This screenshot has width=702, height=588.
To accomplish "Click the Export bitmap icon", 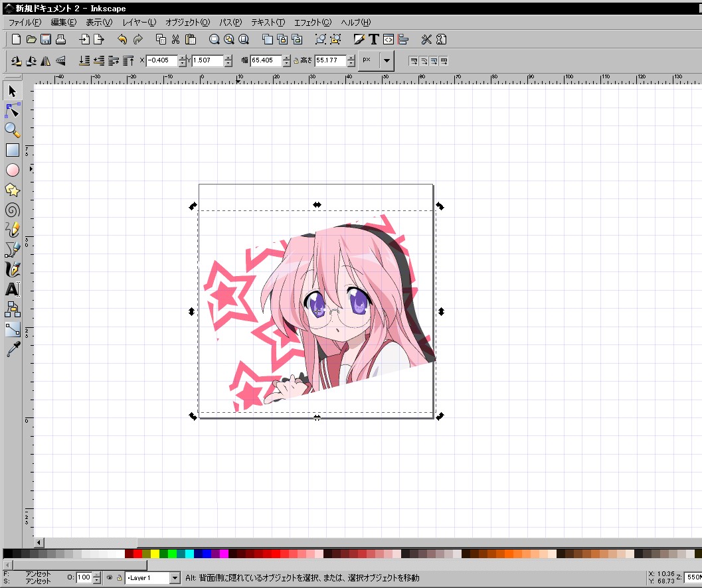I will pos(99,39).
